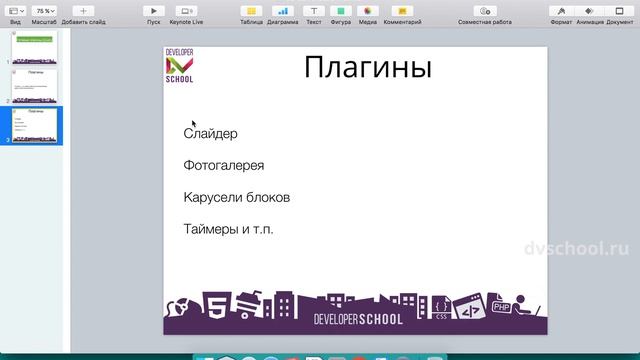
Task: Open Collaborate (Совместная работа) icon
Action: tap(485, 11)
